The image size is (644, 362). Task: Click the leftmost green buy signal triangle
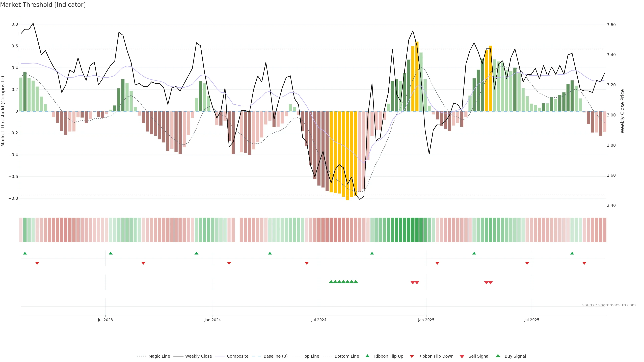pos(331,282)
